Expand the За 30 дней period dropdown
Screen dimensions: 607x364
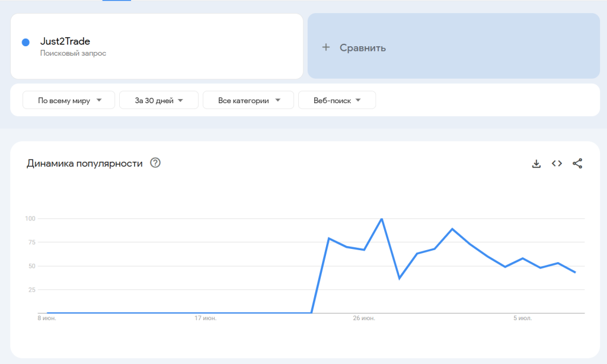[x=158, y=100]
